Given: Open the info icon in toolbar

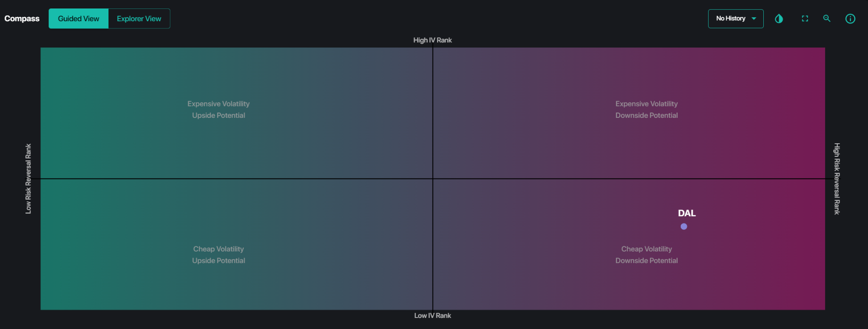Looking at the screenshot, I should click(x=850, y=19).
